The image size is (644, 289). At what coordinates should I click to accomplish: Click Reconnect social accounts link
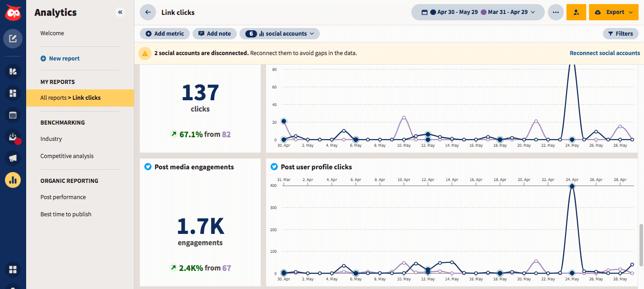click(x=604, y=53)
